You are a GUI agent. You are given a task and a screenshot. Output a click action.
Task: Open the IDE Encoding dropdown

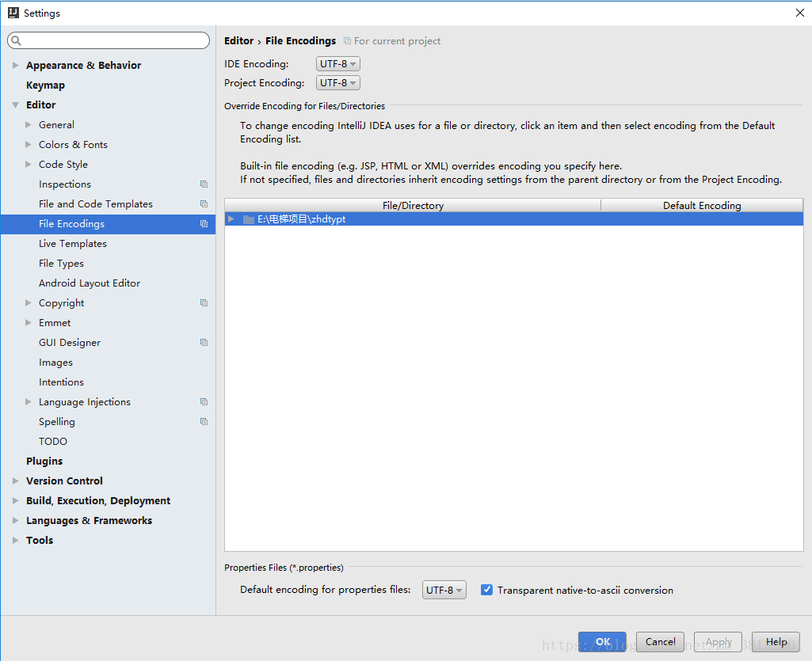[337, 63]
